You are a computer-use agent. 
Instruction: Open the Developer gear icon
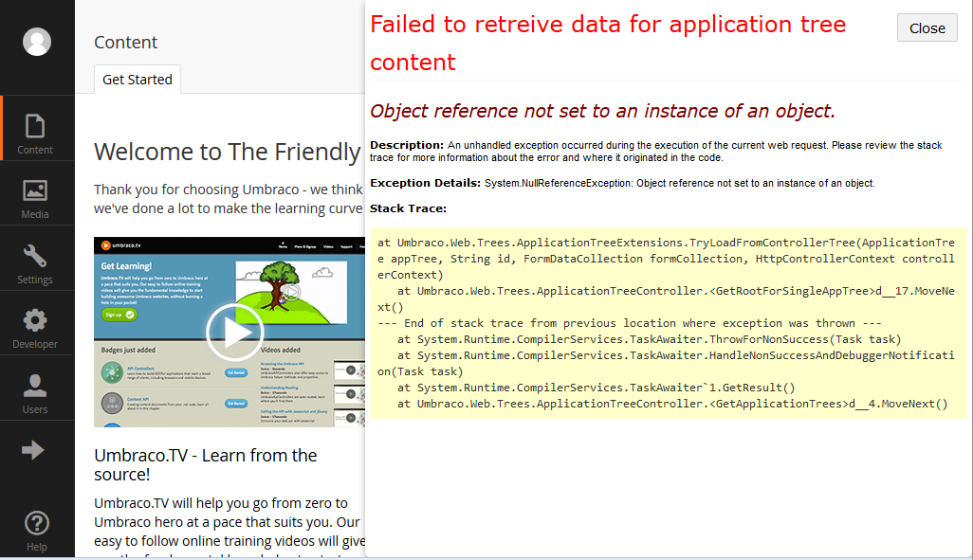point(35,320)
